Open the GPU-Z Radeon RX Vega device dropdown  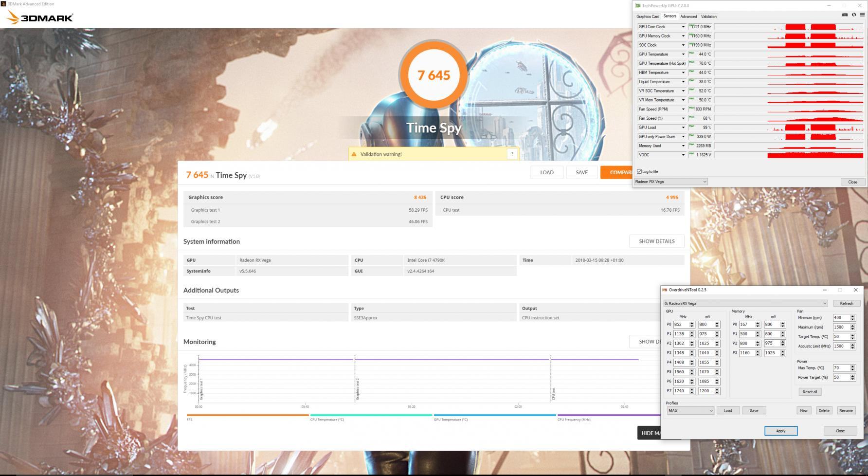click(671, 182)
